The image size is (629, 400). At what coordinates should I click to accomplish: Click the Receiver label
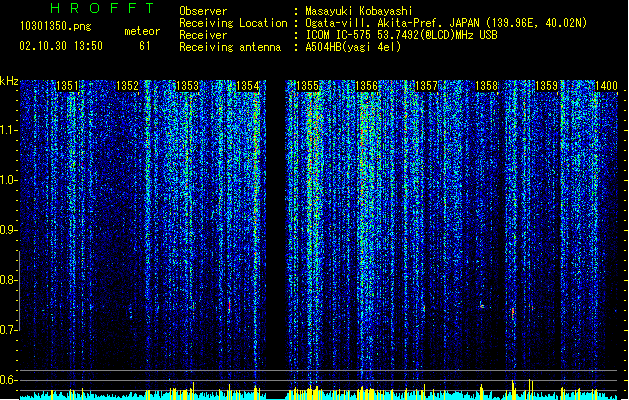(x=203, y=35)
